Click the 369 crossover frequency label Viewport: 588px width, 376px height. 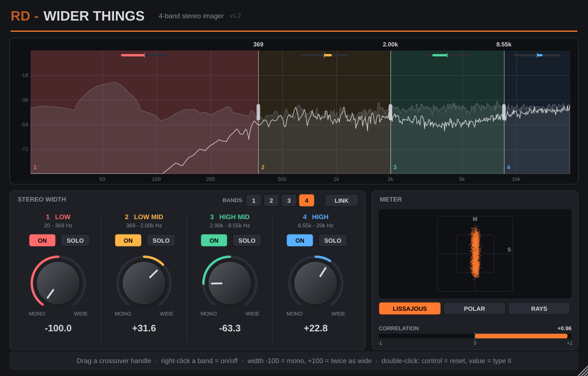258,44
